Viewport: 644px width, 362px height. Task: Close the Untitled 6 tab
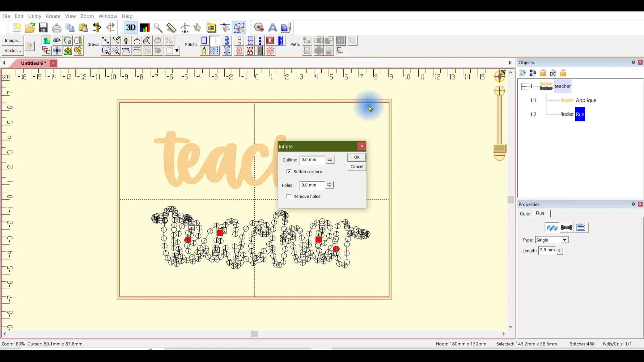53,63
